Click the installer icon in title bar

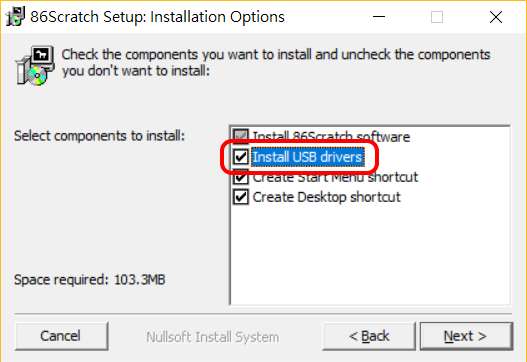[15, 16]
